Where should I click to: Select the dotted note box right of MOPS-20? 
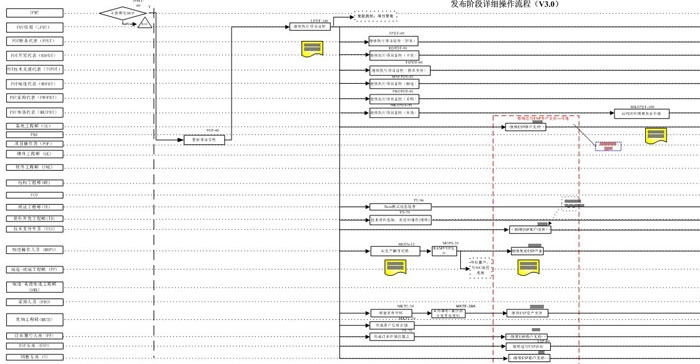click(x=480, y=268)
